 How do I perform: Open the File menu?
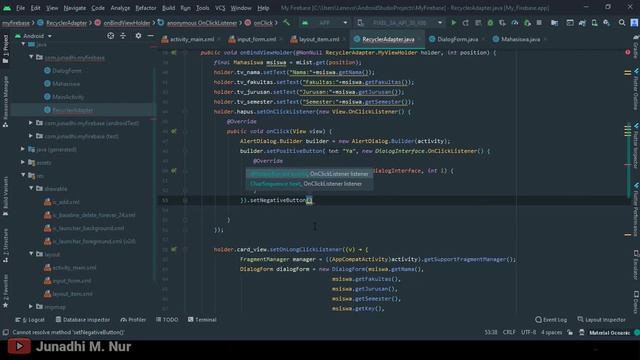click(20, 8)
